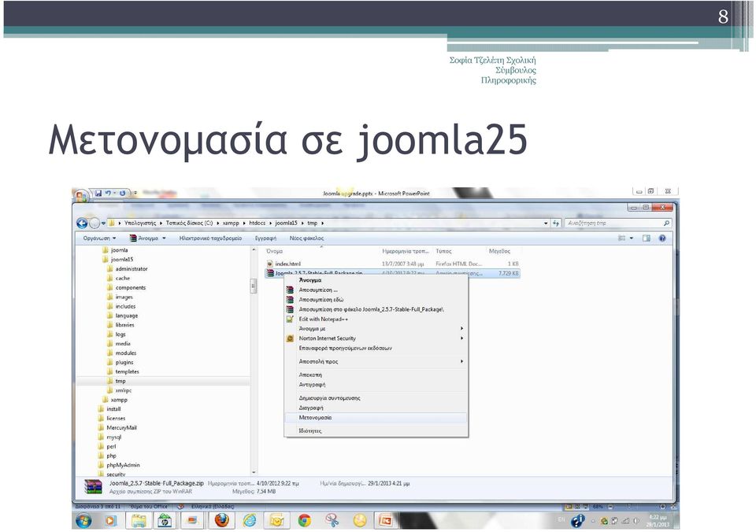Select the joomla15 folder in tree
The width and height of the screenshot is (756, 532).
pyautogui.click(x=121, y=259)
